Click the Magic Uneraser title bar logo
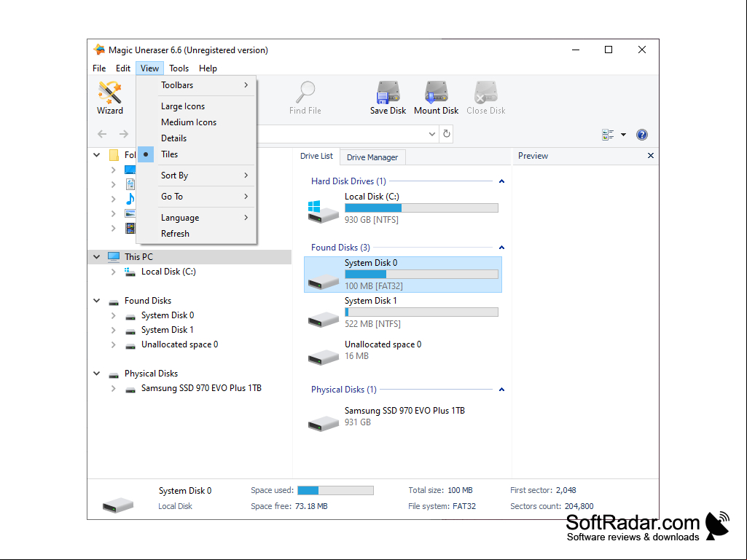747x560 pixels. [100, 50]
